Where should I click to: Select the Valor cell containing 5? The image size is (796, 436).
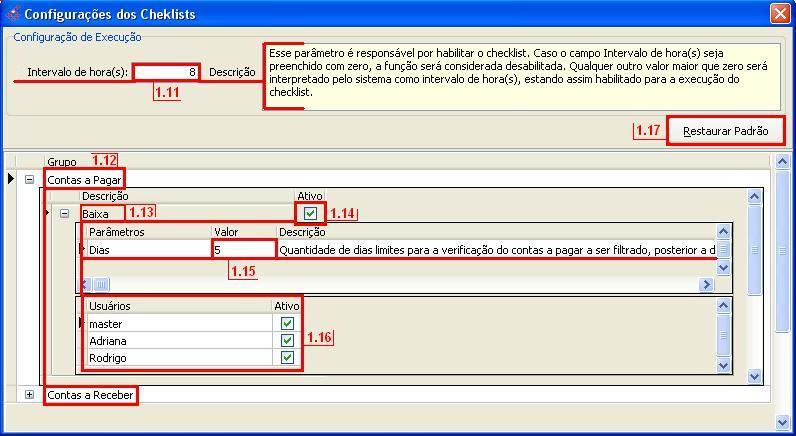[243, 250]
